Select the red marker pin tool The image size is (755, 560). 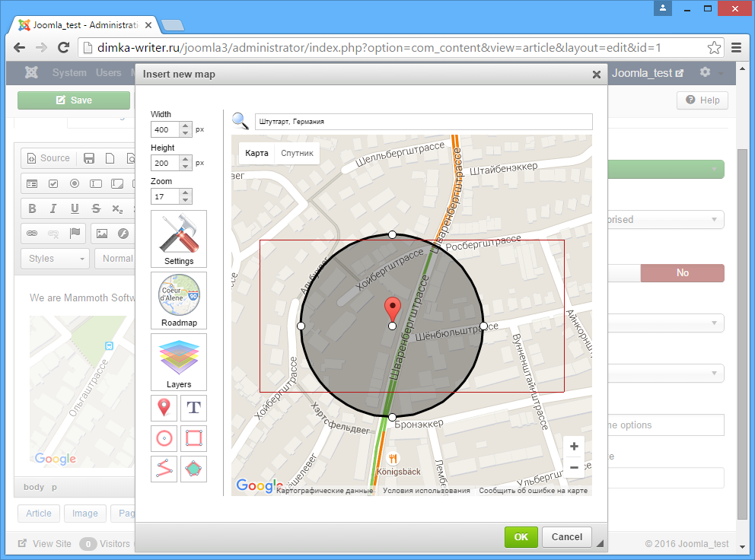point(164,409)
